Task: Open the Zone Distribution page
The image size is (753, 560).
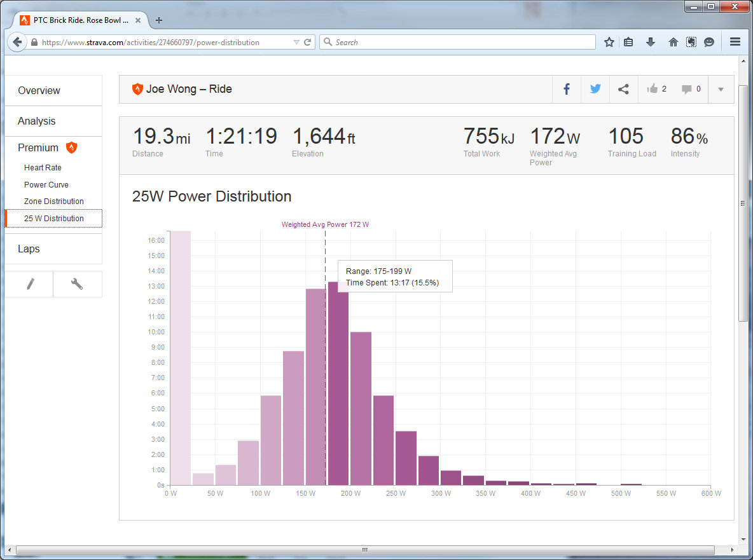Action: (53, 201)
